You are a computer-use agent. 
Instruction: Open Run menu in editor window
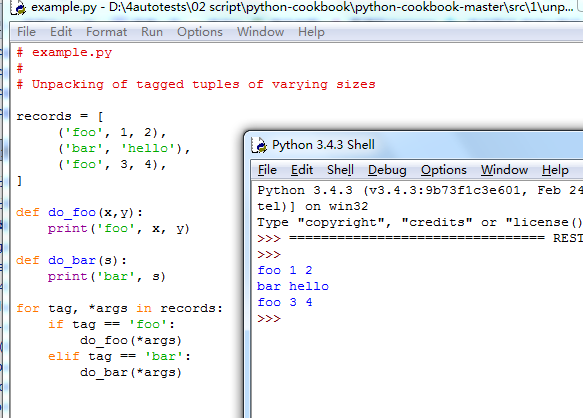click(x=152, y=32)
